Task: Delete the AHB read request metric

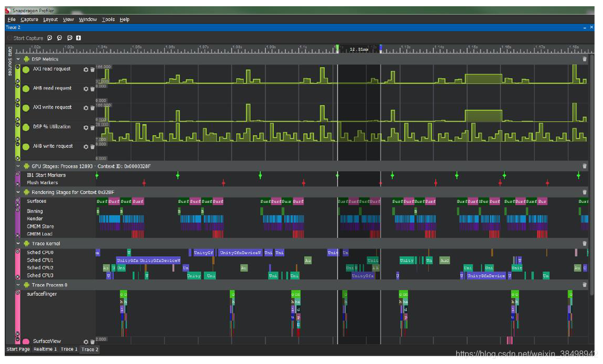Action: click(x=92, y=89)
